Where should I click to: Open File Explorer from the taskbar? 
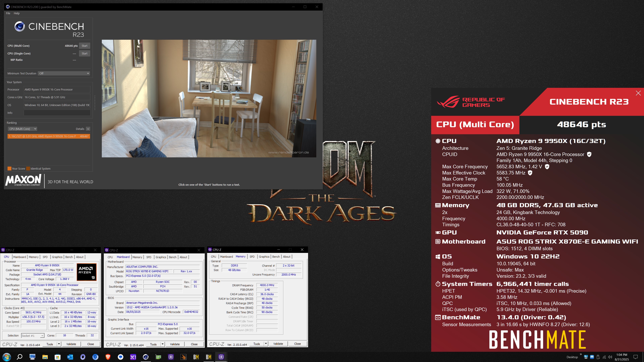point(45,357)
